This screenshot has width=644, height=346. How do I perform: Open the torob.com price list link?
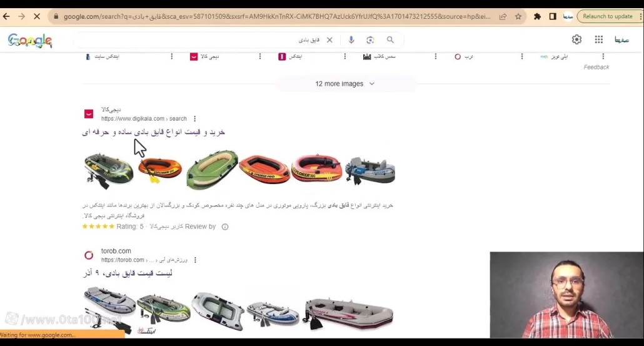tap(128, 273)
